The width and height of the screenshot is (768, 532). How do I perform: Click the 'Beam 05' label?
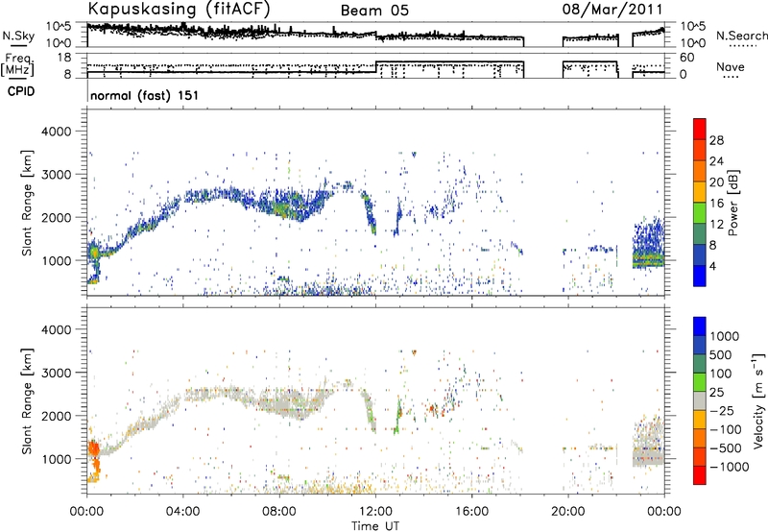point(374,11)
